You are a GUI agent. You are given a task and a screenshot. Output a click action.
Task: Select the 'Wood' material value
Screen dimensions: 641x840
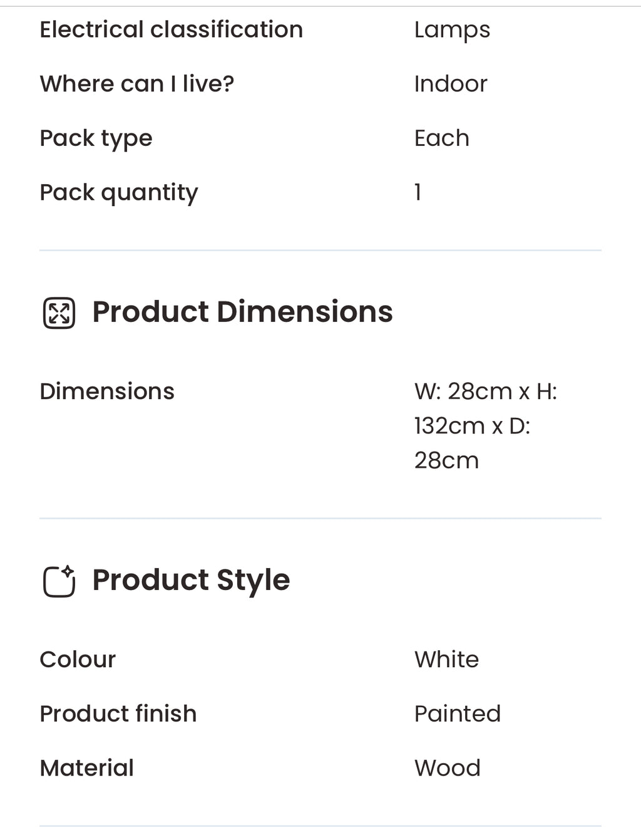pos(447,768)
